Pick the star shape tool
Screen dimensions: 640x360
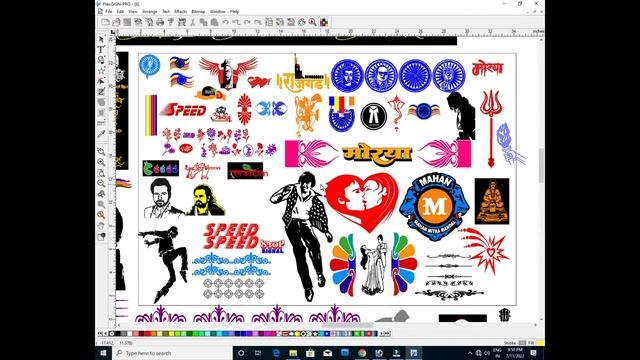(101, 71)
